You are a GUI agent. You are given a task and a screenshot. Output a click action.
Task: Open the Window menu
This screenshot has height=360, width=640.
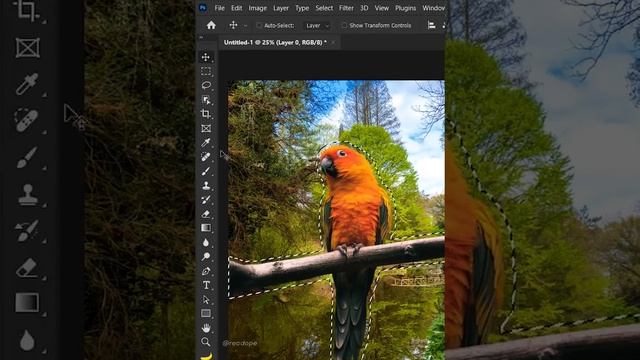tap(433, 8)
